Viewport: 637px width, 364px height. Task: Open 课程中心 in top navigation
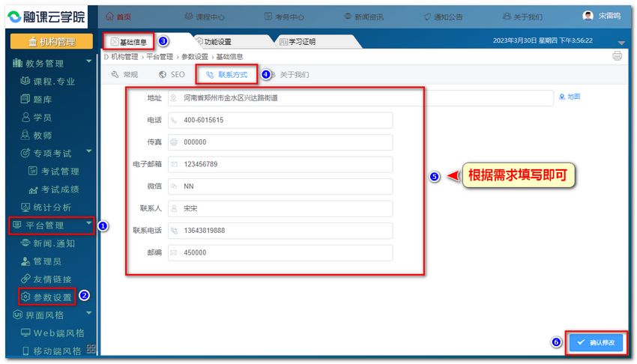click(205, 16)
